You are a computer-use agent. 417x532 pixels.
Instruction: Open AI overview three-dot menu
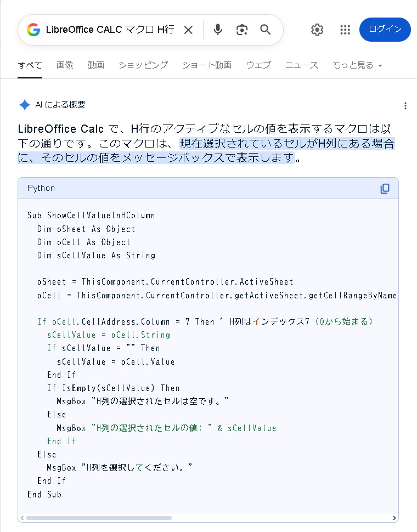pos(405,106)
